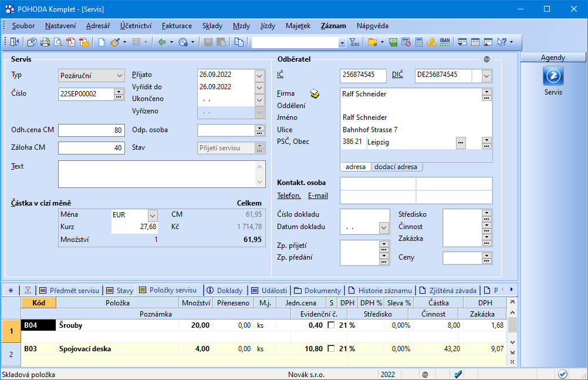Image resolution: width=588 pixels, height=380 pixels.
Task: Toggle the S checkbox for Šrouby row
Action: point(331,325)
